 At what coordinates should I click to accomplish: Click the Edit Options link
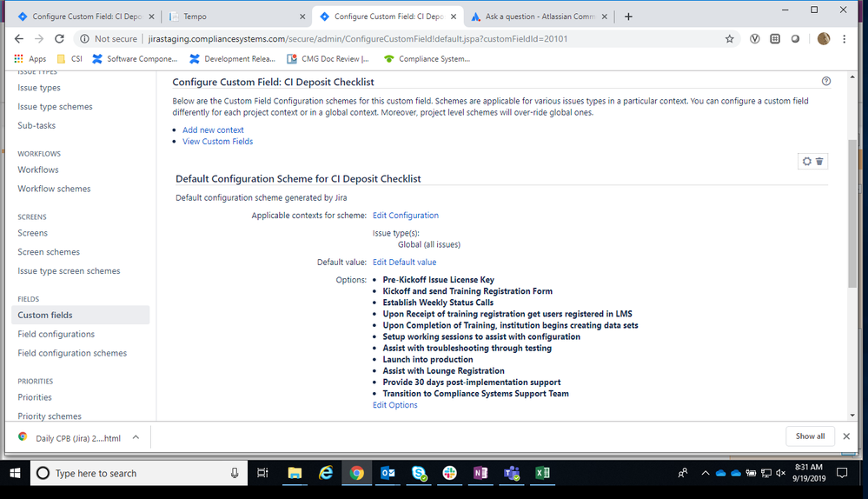394,405
